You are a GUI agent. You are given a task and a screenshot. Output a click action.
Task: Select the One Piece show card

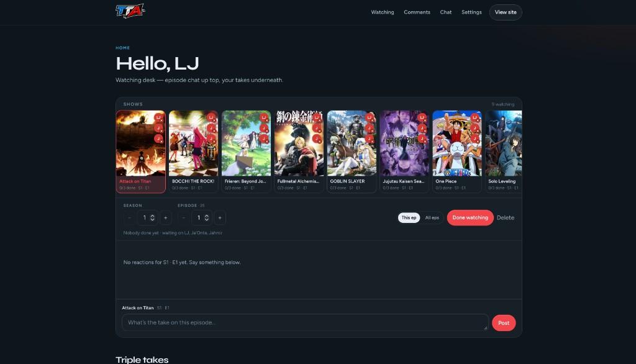pos(457,152)
